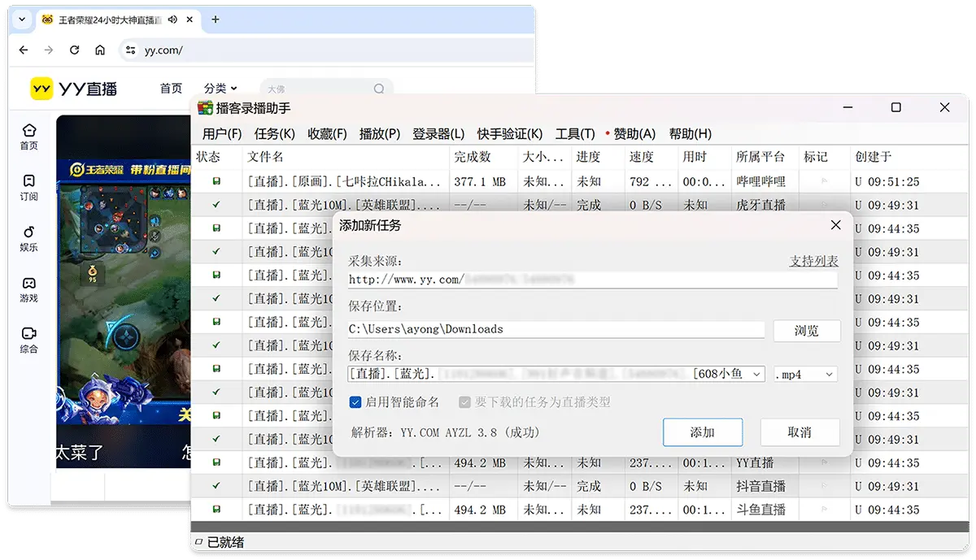This screenshot has height=560, width=976.
Task: Click the 虎牙直播 platform cell
Action: [765, 206]
